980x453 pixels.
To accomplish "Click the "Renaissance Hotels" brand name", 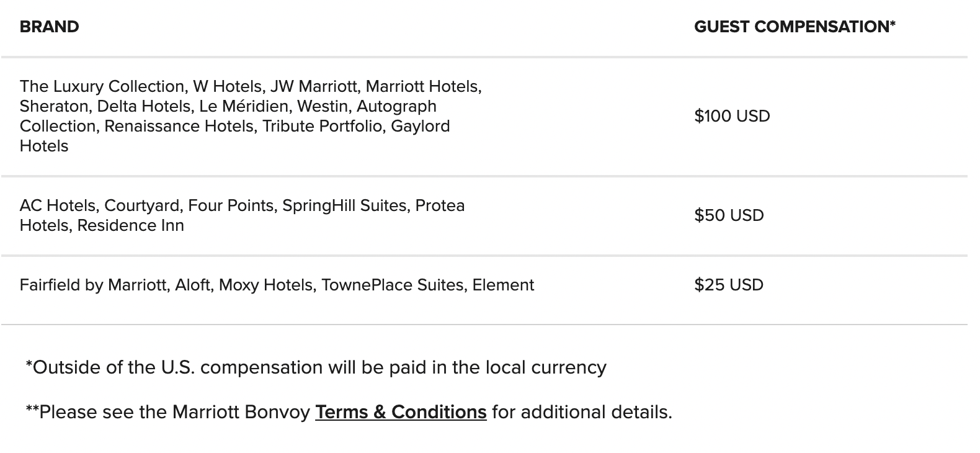I will coord(179,126).
